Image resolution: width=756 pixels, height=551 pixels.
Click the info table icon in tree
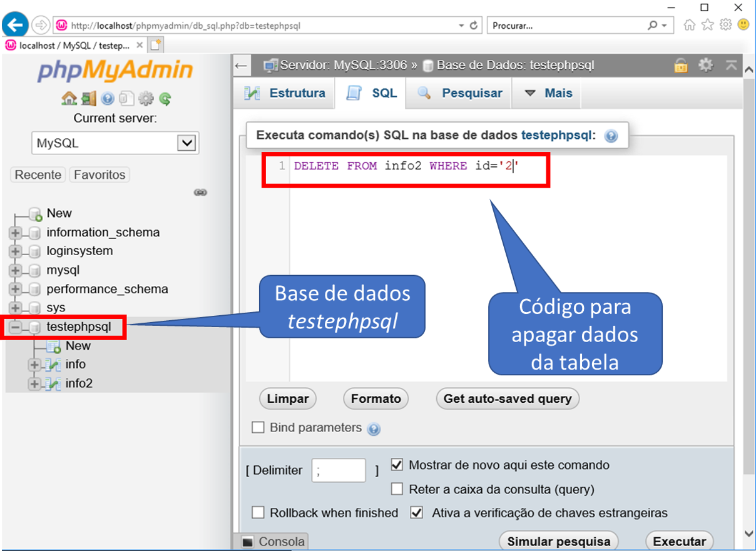point(54,365)
